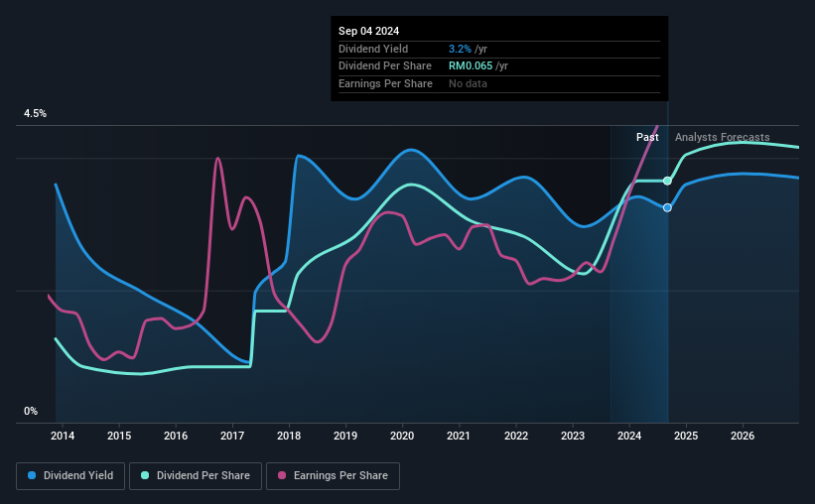The image size is (815, 504).
Task: Click the 2021 x-axis label
Action: [x=459, y=436]
